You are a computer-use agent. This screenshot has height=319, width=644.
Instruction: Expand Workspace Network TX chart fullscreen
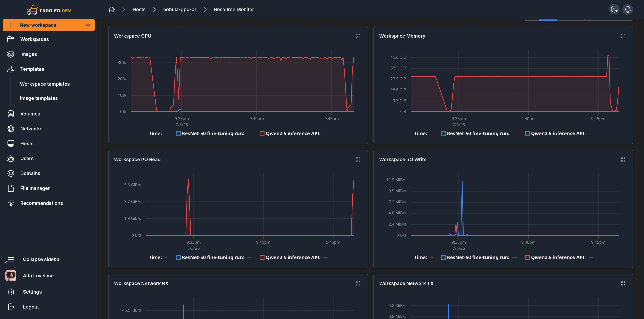click(623, 283)
